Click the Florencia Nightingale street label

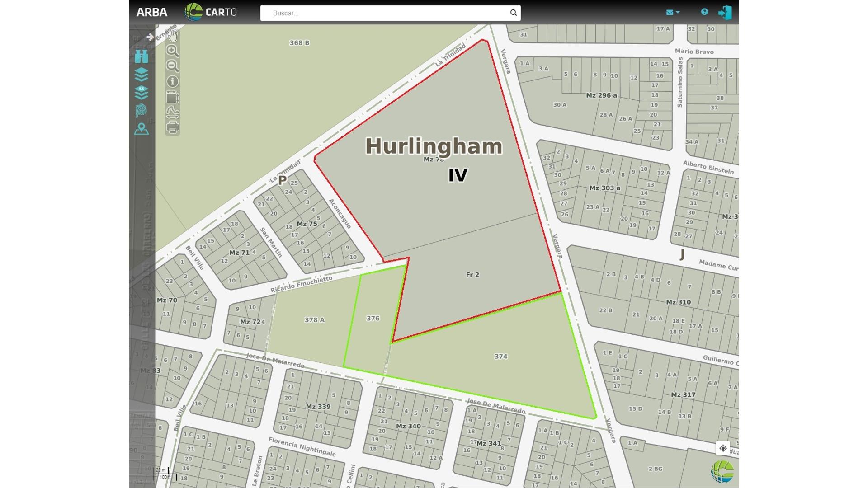(x=302, y=446)
